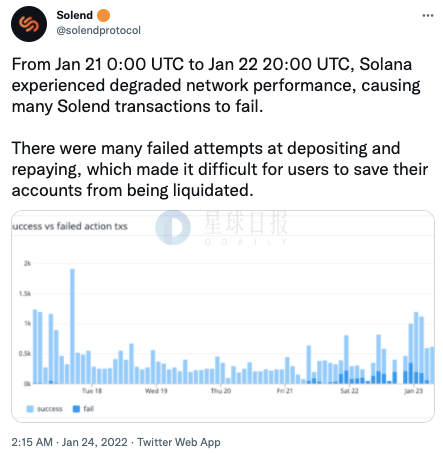This screenshot has height=455, width=443.
Task: Click the success vs failed action txs title
Action: [x=70, y=226]
